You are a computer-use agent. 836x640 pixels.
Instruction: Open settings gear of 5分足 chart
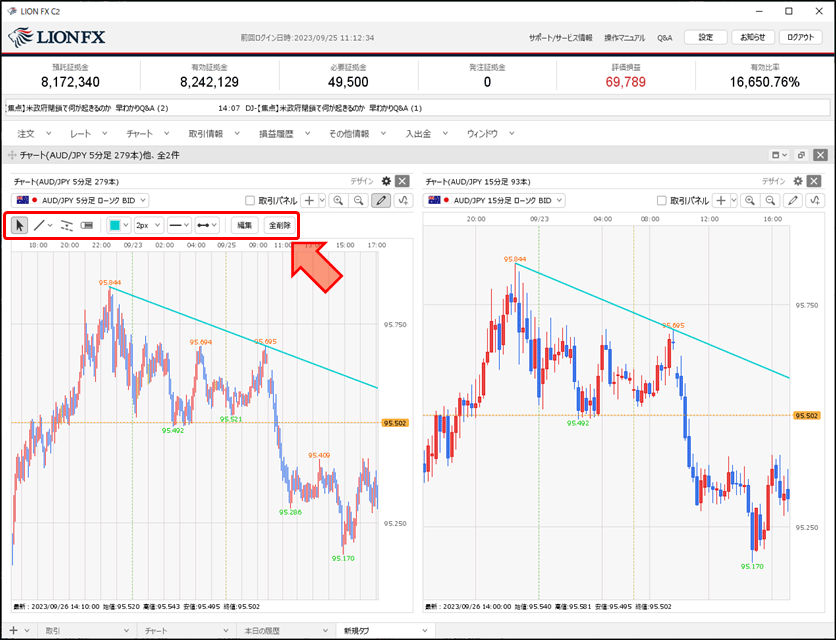(x=386, y=181)
